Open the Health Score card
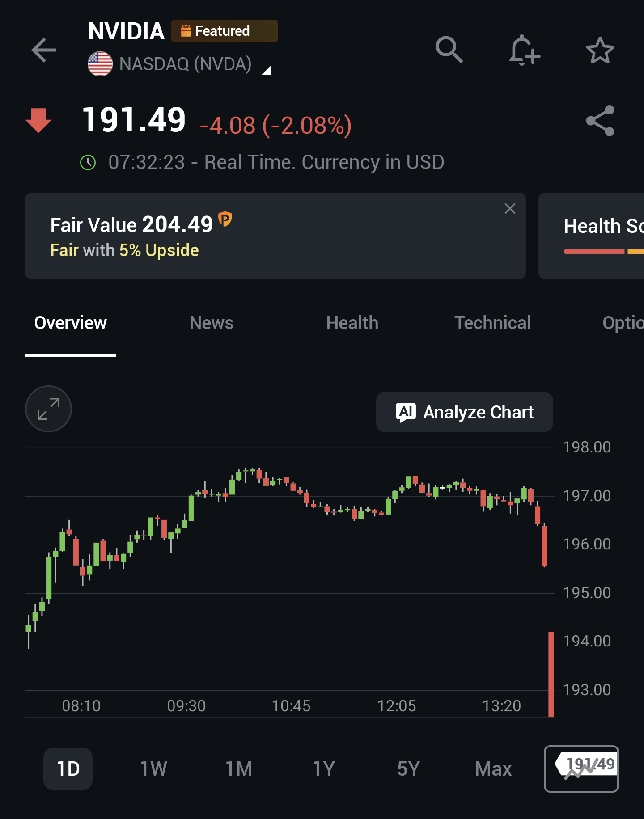This screenshot has width=644, height=819. click(x=595, y=236)
